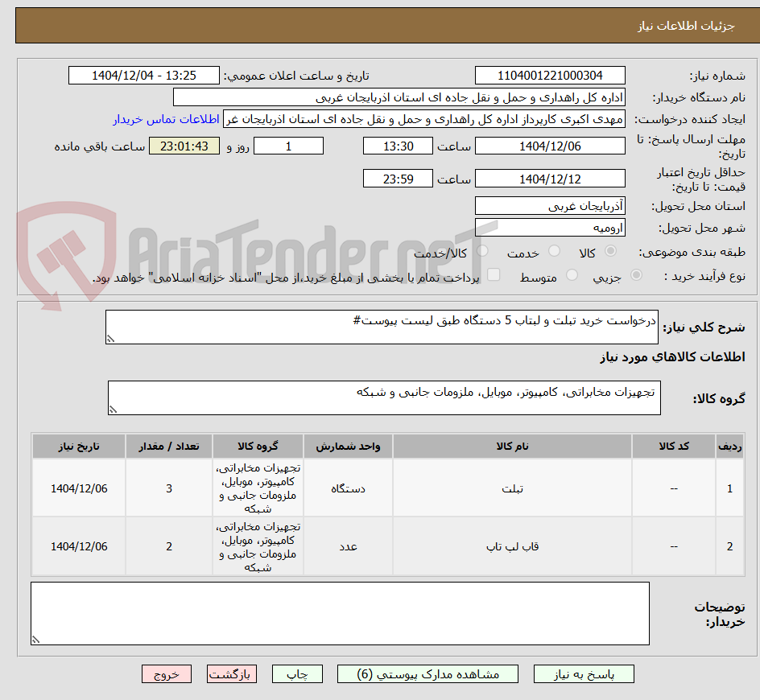Click the deadline time 13:30 field
760x700 pixels.
pos(398,146)
